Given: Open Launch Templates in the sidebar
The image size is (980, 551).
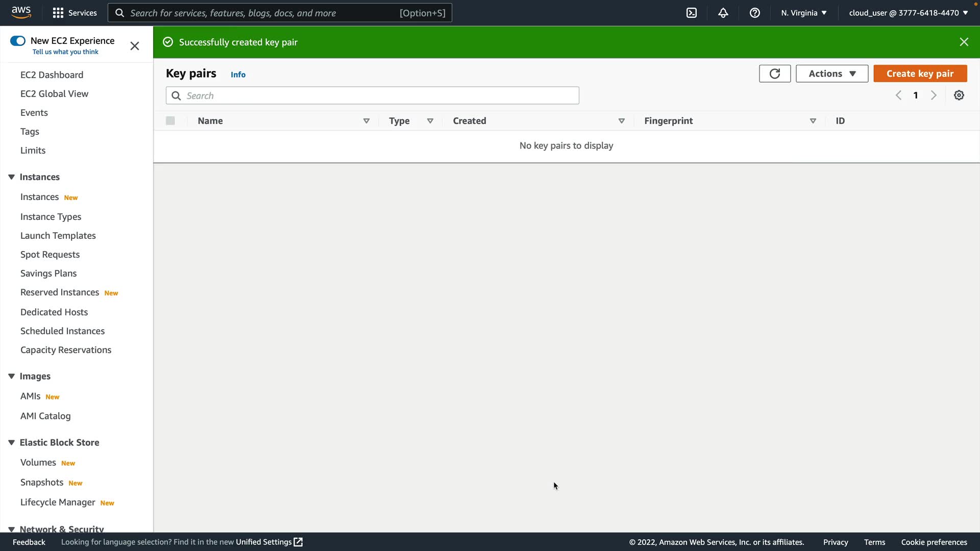Looking at the screenshot, I should pyautogui.click(x=58, y=236).
